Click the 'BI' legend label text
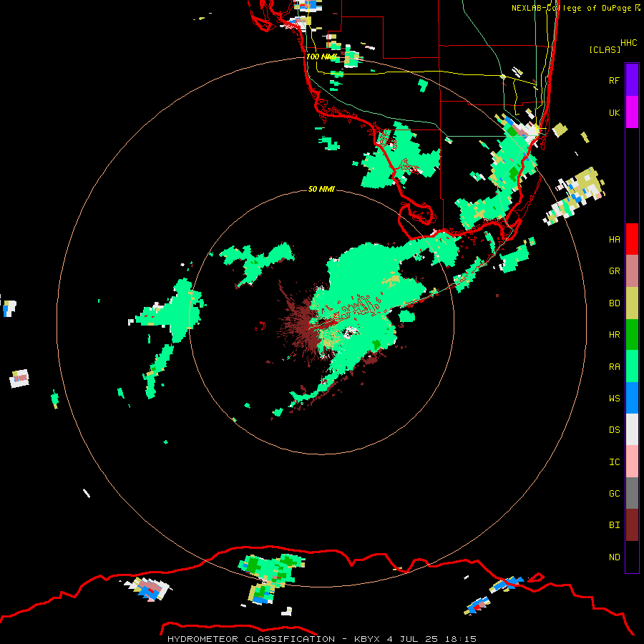 [x=614, y=525]
